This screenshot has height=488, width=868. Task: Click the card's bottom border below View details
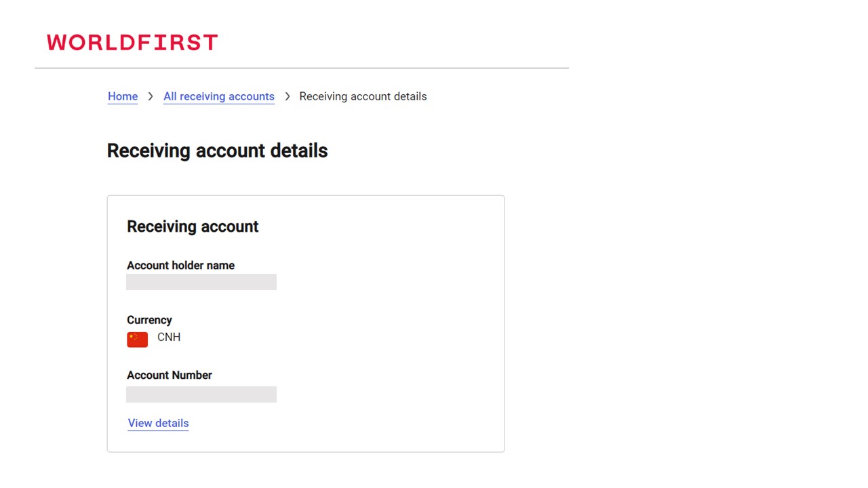pyautogui.click(x=305, y=451)
